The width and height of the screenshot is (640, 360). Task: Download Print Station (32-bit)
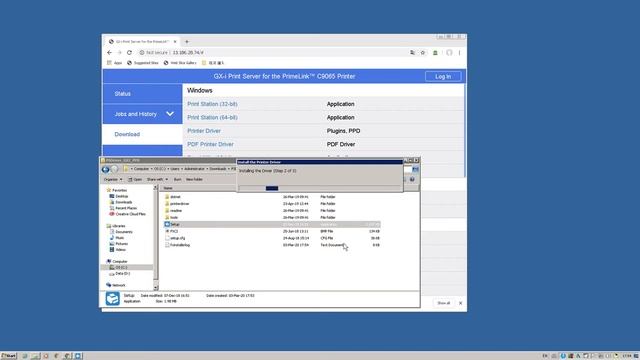point(212,104)
